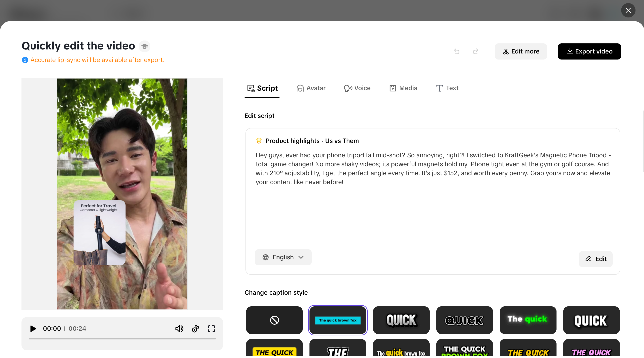Switch to the Media tab
This screenshot has width=644, height=358.
point(403,88)
